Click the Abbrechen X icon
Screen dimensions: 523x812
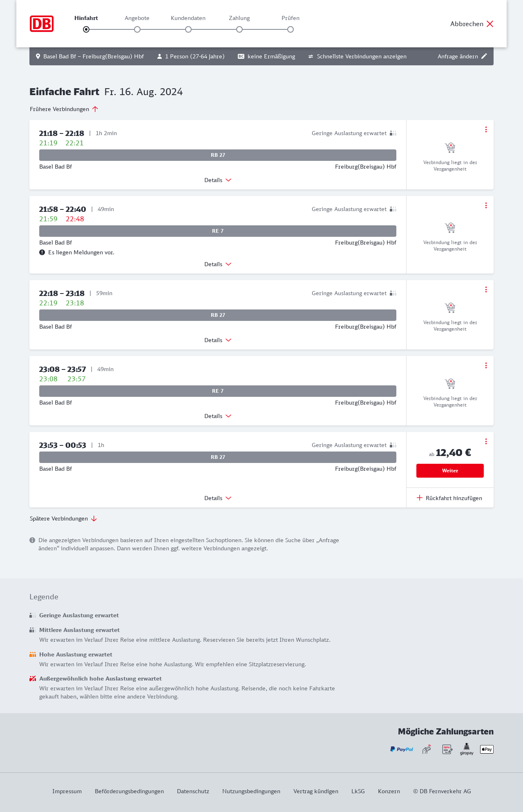coord(490,24)
